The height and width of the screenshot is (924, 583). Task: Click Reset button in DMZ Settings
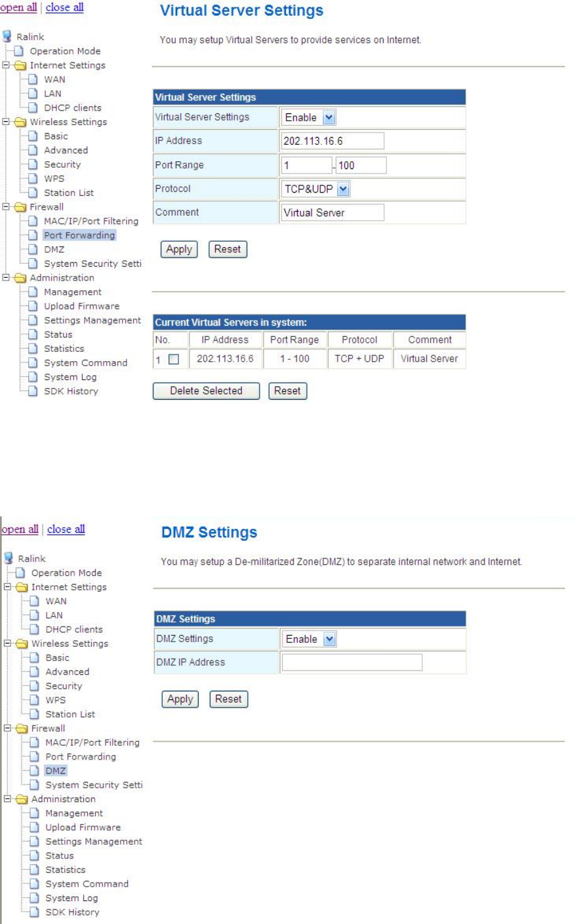tap(228, 699)
